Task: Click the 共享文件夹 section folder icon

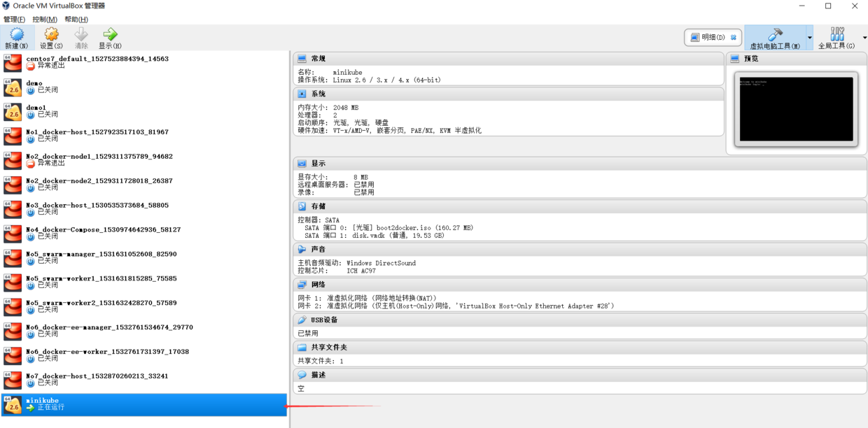Action: click(x=302, y=347)
